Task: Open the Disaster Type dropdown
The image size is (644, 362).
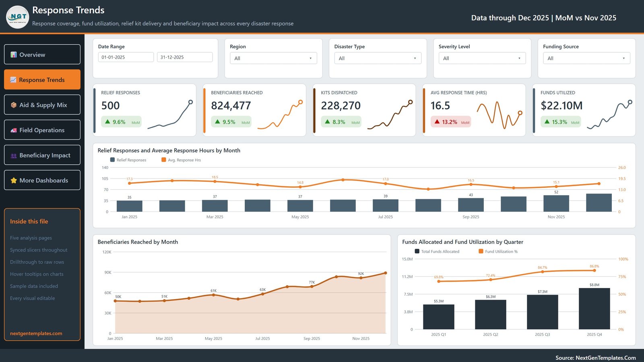Action: tap(378, 58)
